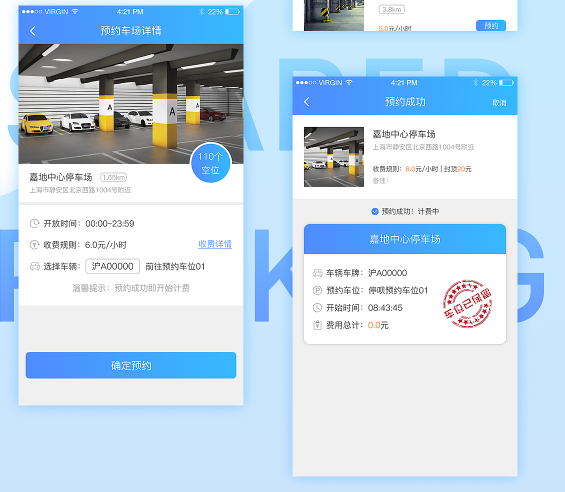Image resolution: width=565 pixels, height=492 pixels.
Task: Tap the blue card header 嘉地中心停车场
Action: click(405, 239)
